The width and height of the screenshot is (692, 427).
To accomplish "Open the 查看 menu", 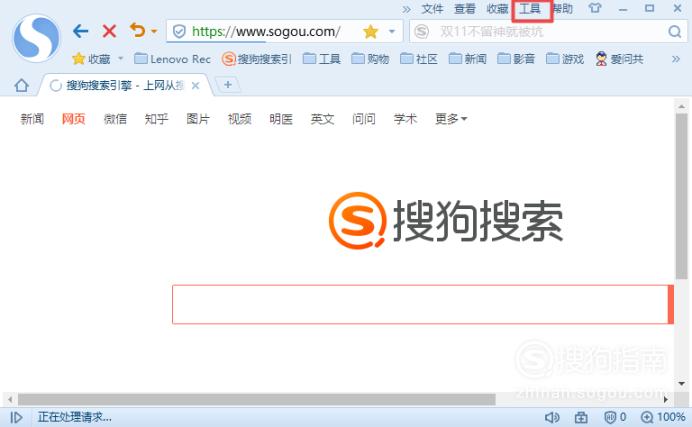I will point(465,9).
